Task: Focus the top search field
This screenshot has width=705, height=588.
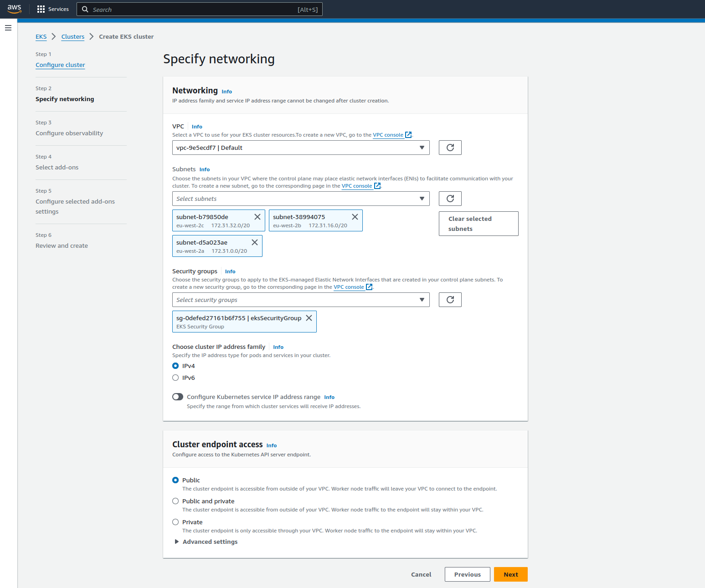Action: coord(200,9)
